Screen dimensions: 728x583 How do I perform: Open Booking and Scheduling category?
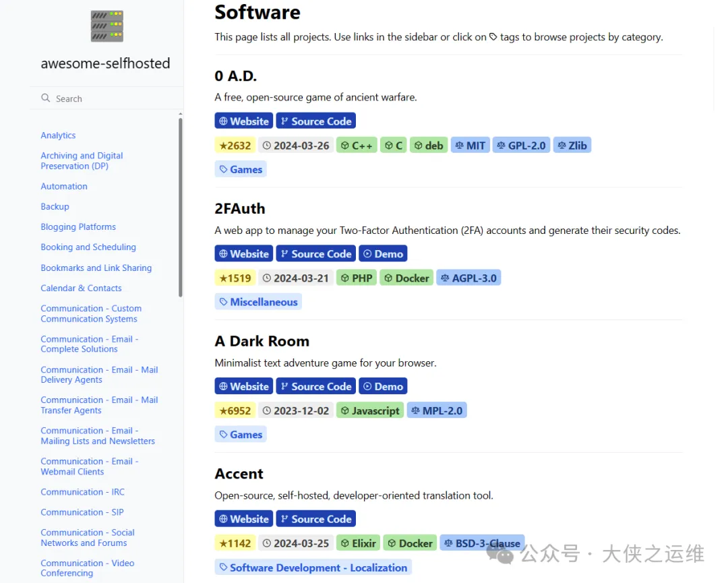(x=88, y=247)
